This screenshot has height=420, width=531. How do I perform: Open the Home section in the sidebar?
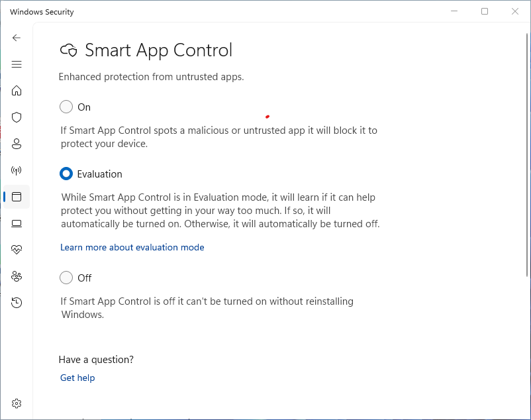pyautogui.click(x=17, y=91)
